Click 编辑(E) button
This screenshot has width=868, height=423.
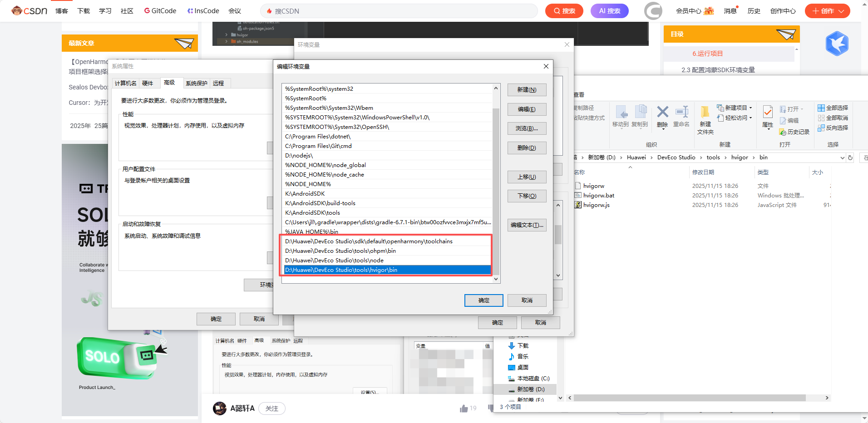coord(527,109)
